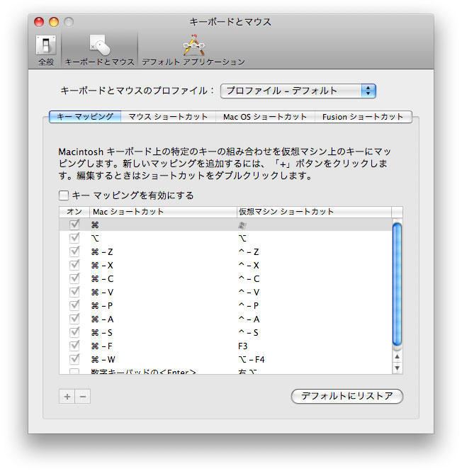The width and height of the screenshot is (462, 476).
Task: Toggle the checkbox for the ⌘-S mapping
Action: click(x=74, y=332)
